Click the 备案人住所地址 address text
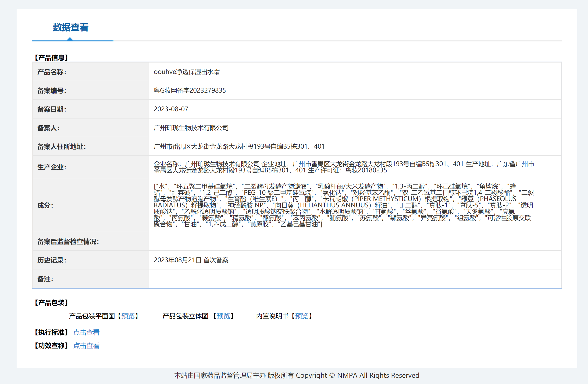This screenshot has height=384, width=588. pos(239,146)
